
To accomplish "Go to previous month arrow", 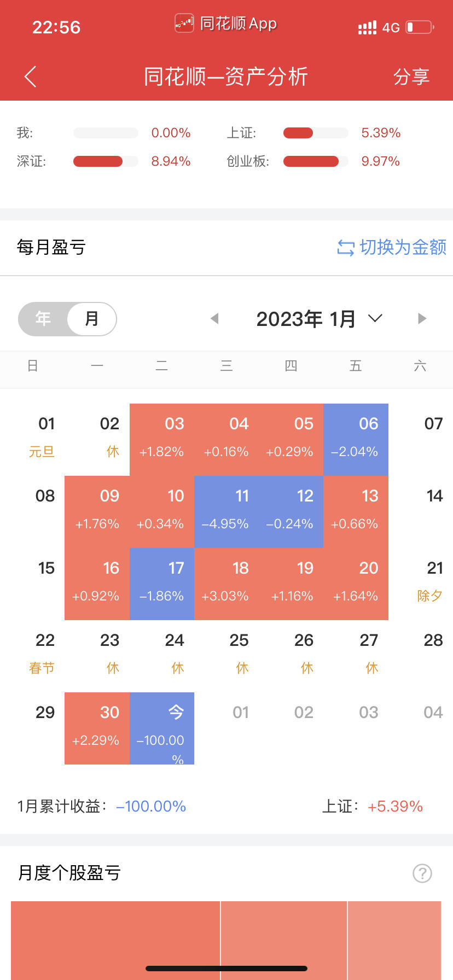I will [x=214, y=318].
